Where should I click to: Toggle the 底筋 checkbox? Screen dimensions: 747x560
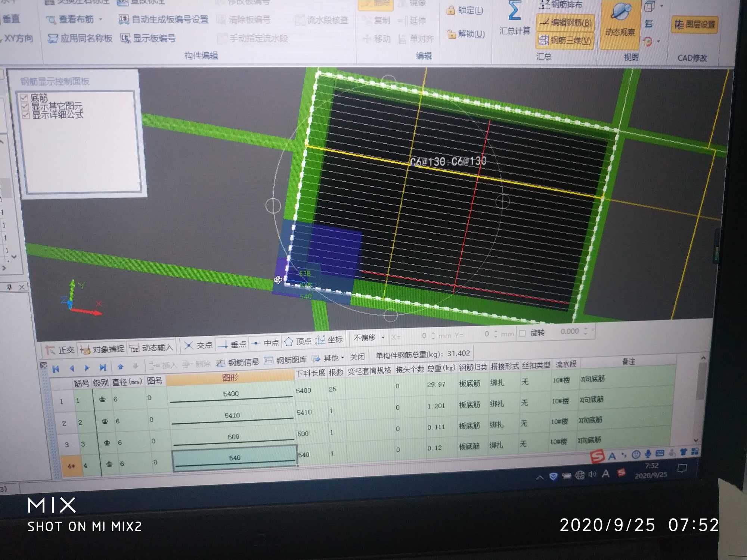click(24, 98)
